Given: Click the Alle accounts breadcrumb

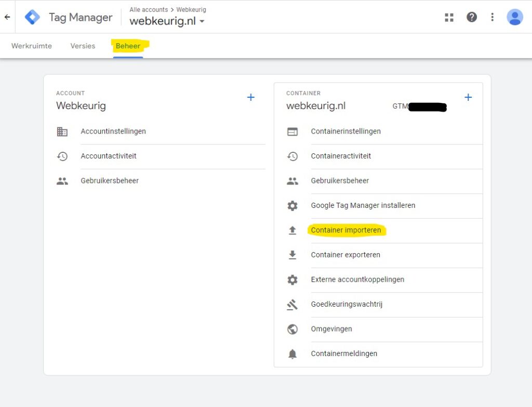Looking at the screenshot, I should [149, 9].
